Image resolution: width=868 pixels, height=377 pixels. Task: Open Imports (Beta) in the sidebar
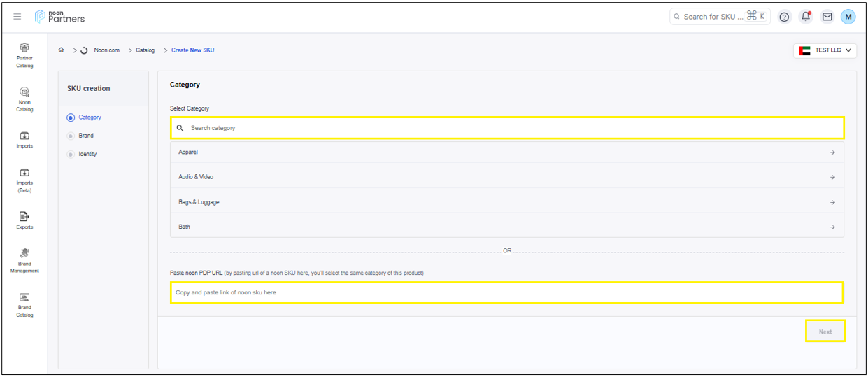[24, 180]
